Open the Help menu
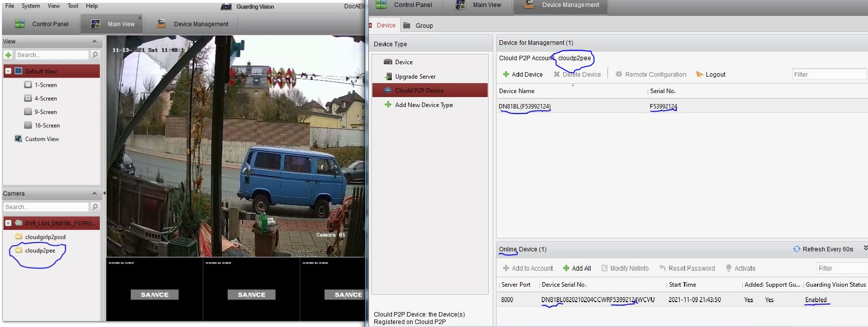Viewport: 868px width, 327px height. pyautogui.click(x=91, y=6)
